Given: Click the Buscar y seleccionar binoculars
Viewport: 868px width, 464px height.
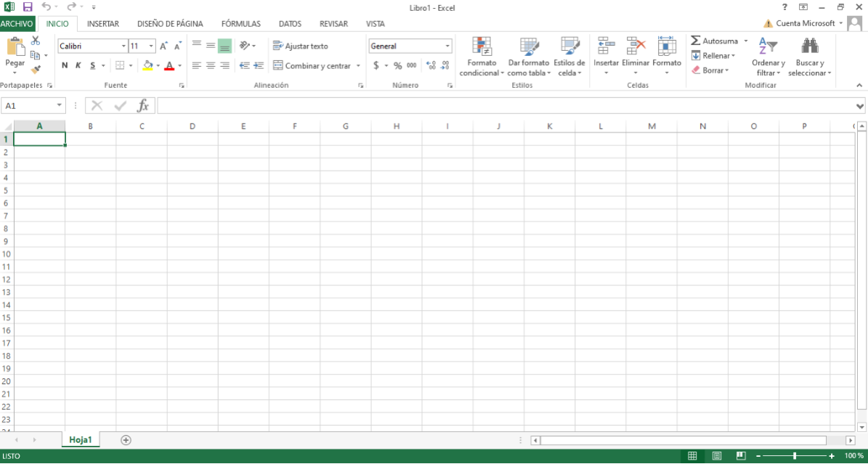Looking at the screenshot, I should coord(809,47).
